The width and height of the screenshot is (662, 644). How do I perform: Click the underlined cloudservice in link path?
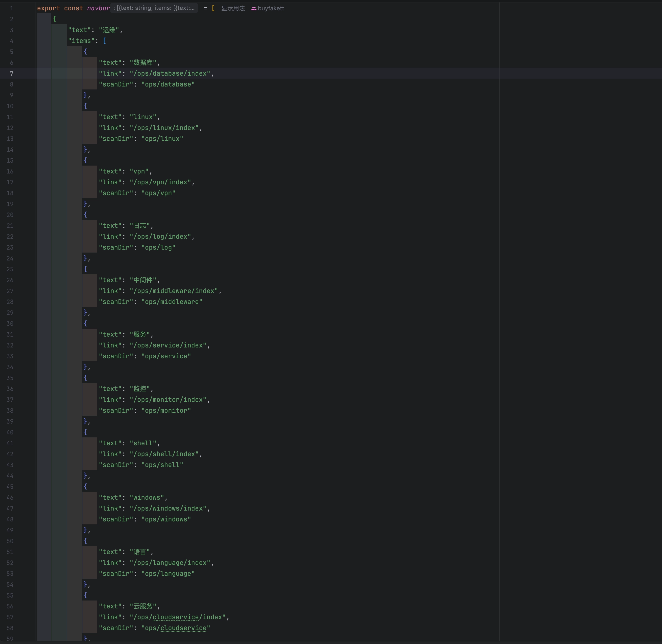point(175,617)
